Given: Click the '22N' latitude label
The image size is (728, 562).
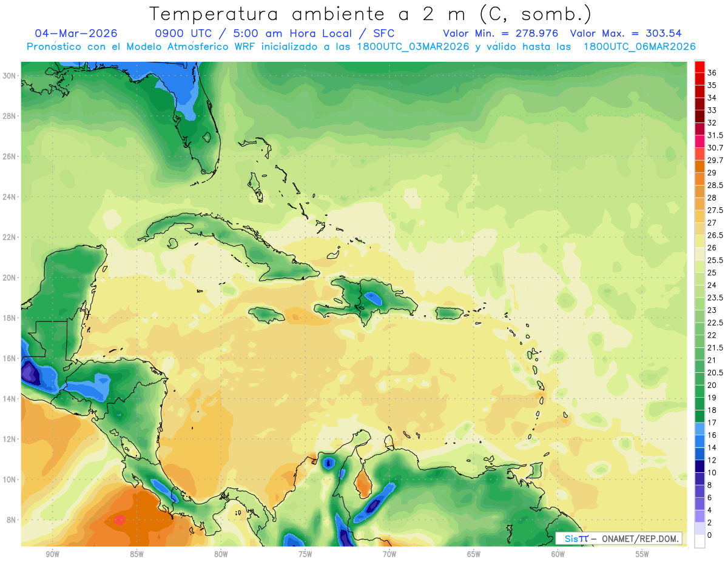Looking at the screenshot, I should pyautogui.click(x=9, y=237).
